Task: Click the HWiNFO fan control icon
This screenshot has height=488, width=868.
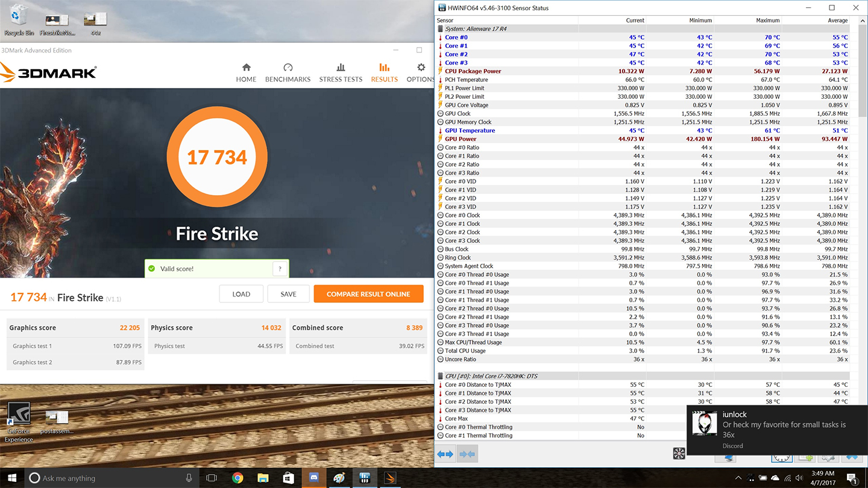Action: point(679,454)
